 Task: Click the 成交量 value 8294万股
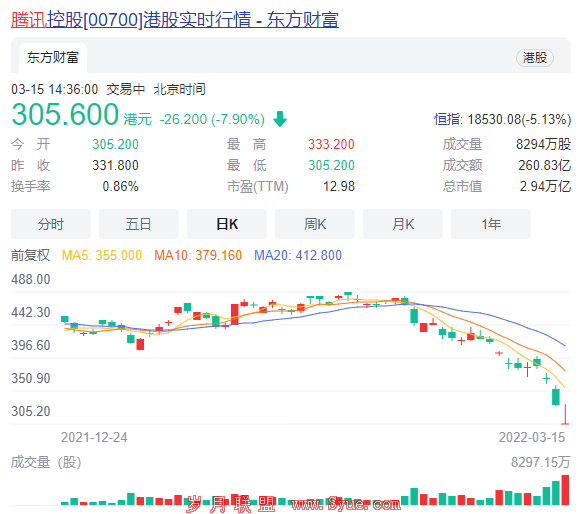(x=543, y=145)
